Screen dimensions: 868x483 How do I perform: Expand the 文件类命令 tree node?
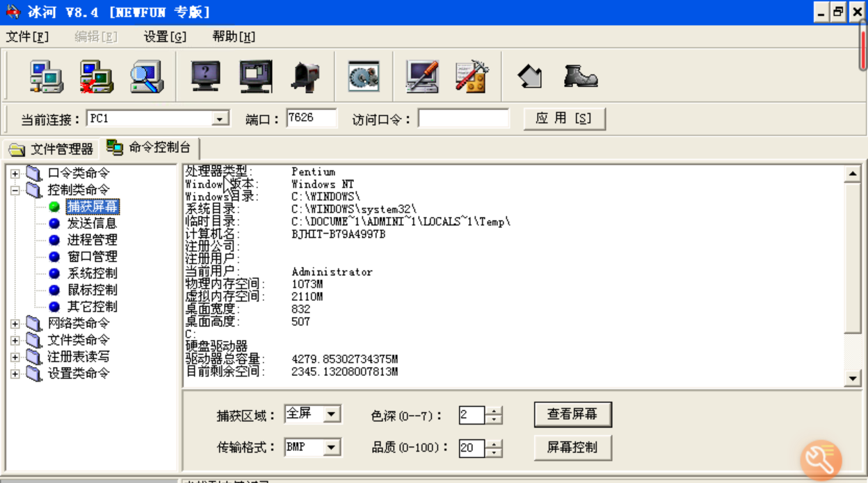click(15, 340)
